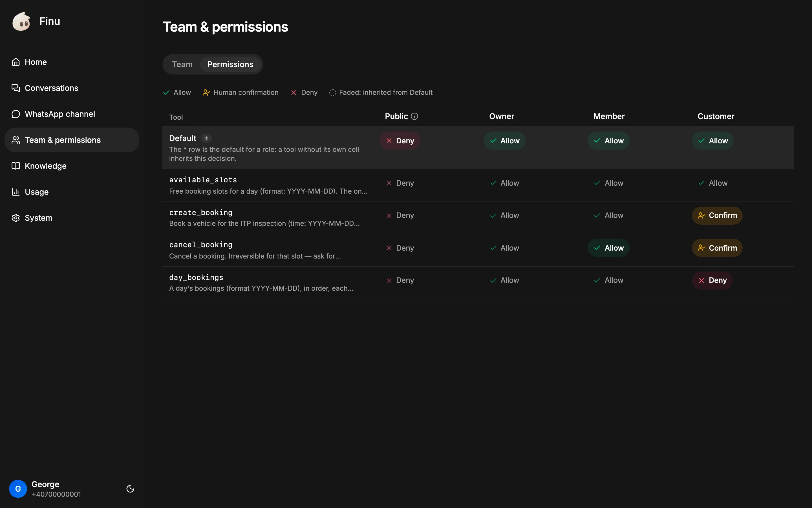
Task: Click the day_bookings tool name
Action: (196, 277)
